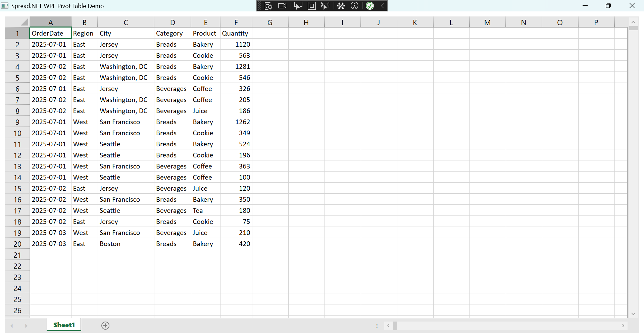
Task: Click the app icon in title bar
Action: [x=5, y=6]
